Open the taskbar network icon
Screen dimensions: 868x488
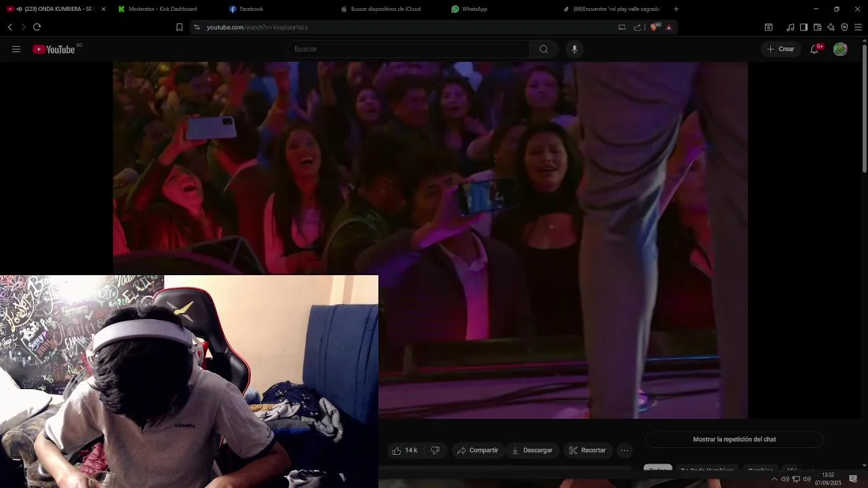(796, 479)
